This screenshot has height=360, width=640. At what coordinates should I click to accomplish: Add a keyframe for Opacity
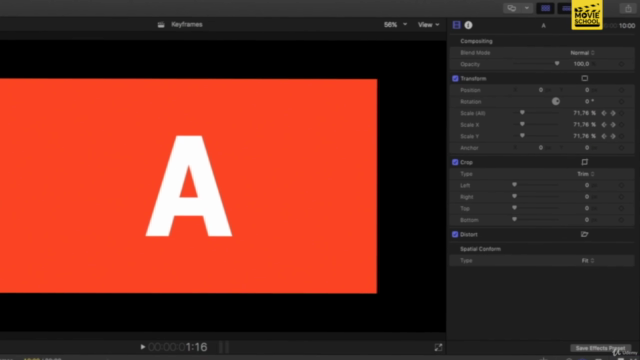pos(622,64)
